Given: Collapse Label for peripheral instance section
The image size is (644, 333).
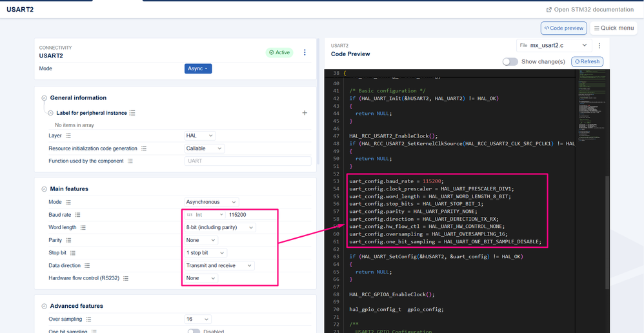Looking at the screenshot, I should pos(50,113).
